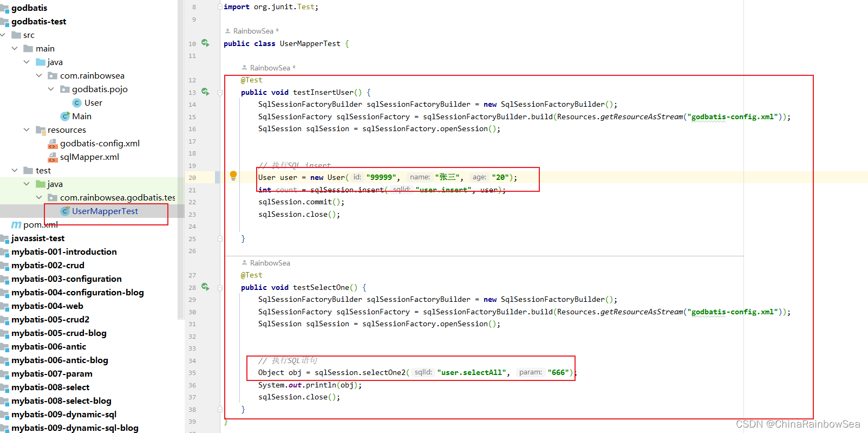The width and height of the screenshot is (868, 433).
Task: Collapse the java folder under test
Action: [x=27, y=184]
